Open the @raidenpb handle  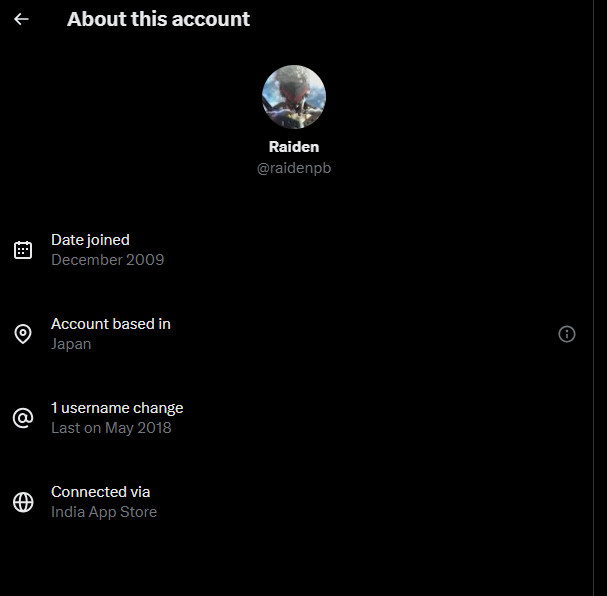(x=294, y=168)
